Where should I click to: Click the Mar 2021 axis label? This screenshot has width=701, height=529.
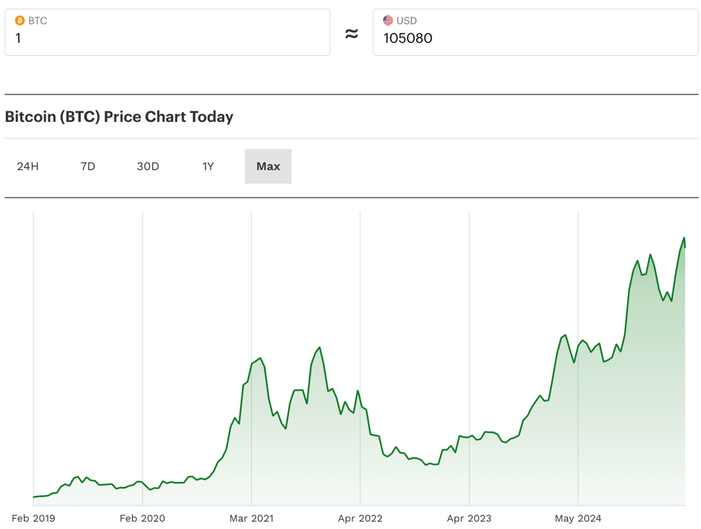pyautogui.click(x=251, y=518)
